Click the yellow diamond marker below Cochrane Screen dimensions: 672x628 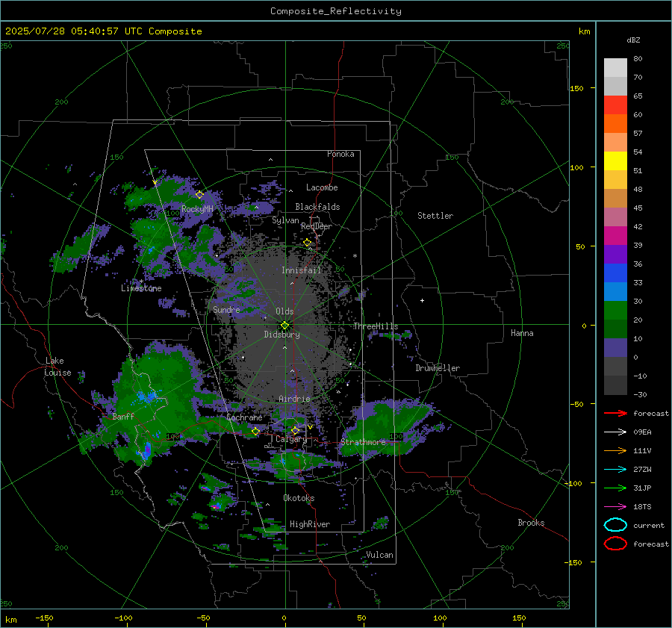coord(255,432)
